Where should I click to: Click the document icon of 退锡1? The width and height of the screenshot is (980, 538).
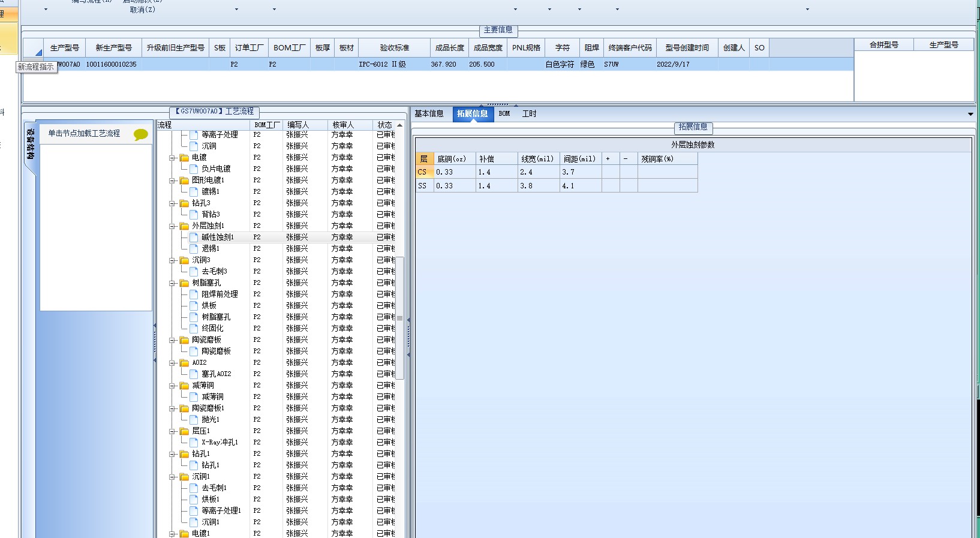(x=194, y=248)
